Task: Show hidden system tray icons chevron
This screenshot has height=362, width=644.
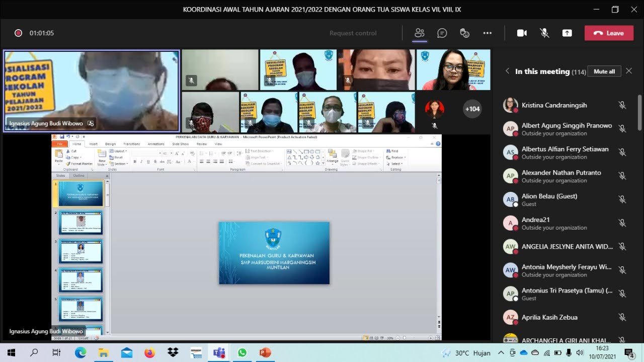Action: [501, 352]
